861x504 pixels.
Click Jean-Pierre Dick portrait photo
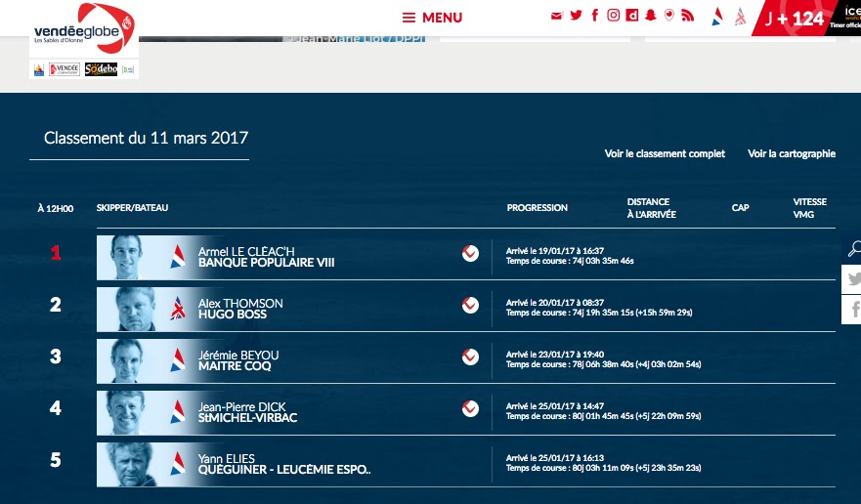[126, 413]
